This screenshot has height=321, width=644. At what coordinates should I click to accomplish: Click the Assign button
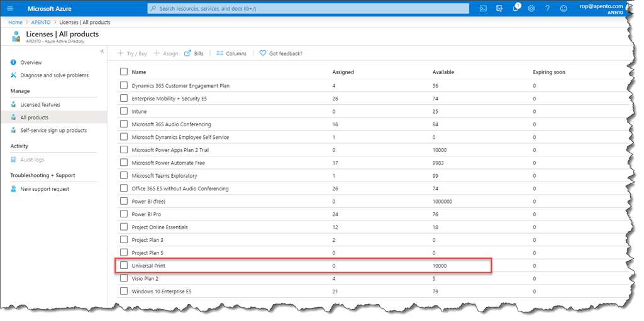[x=166, y=53]
